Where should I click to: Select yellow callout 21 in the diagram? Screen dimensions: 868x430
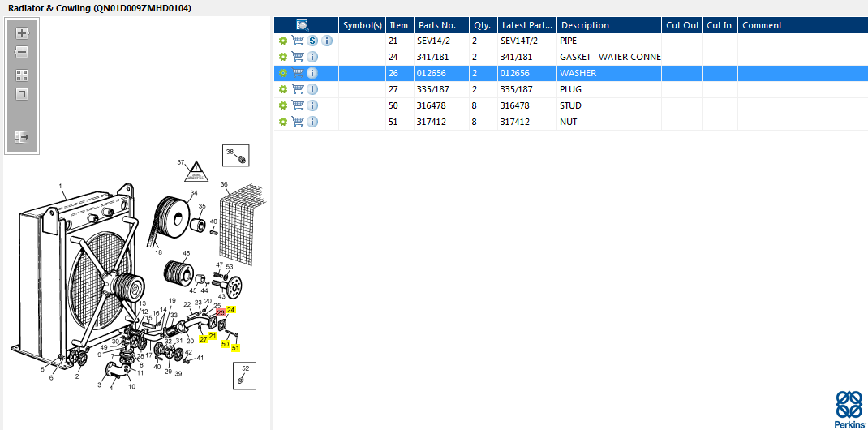[213, 336]
